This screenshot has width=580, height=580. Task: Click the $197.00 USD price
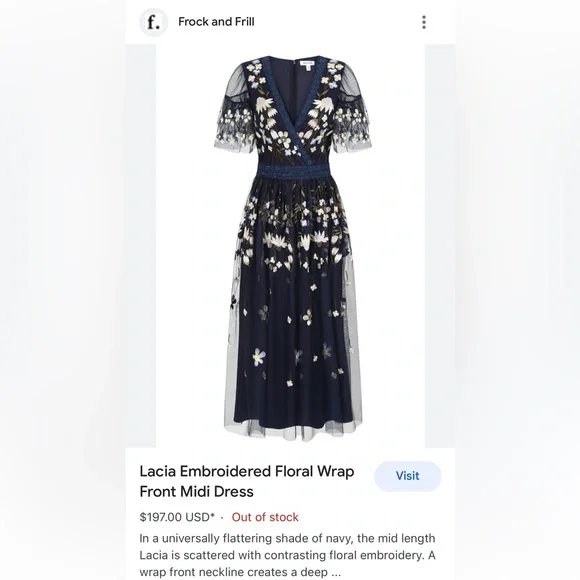click(x=175, y=517)
